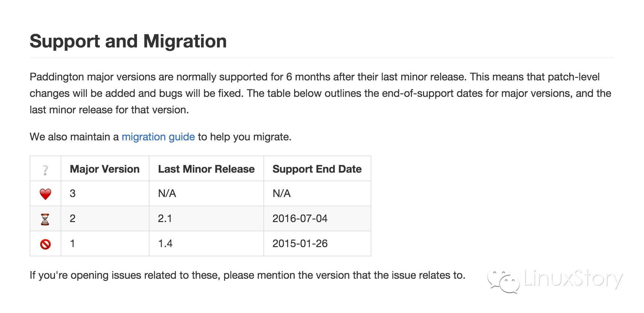Click major version 2 cell

(73, 218)
